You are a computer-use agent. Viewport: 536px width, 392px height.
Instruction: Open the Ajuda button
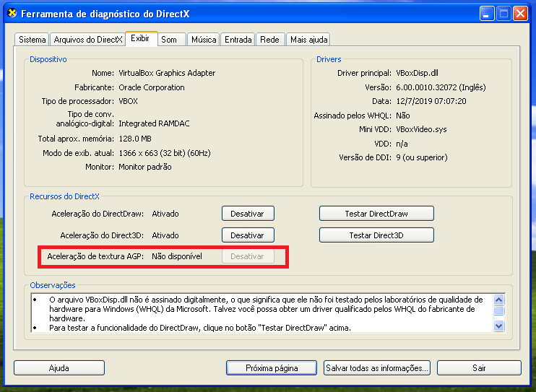(x=59, y=368)
